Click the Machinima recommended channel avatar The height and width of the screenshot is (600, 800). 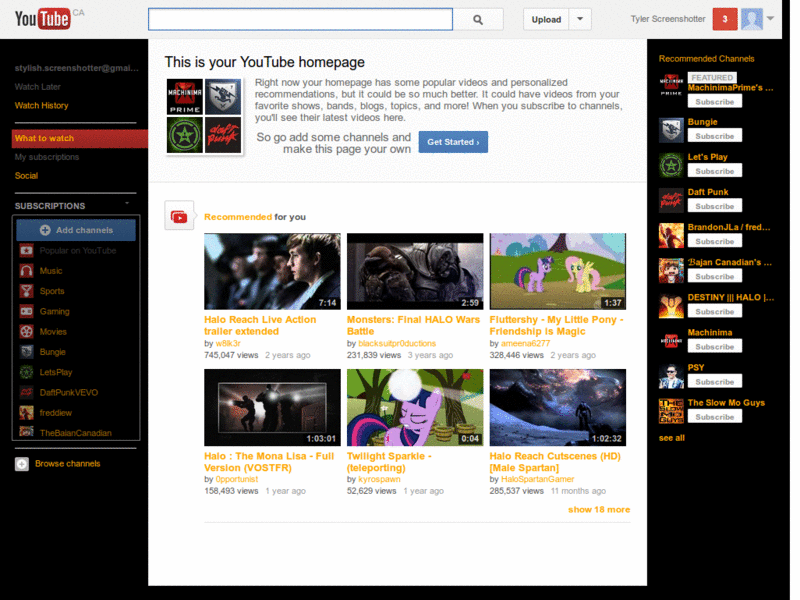(x=671, y=341)
